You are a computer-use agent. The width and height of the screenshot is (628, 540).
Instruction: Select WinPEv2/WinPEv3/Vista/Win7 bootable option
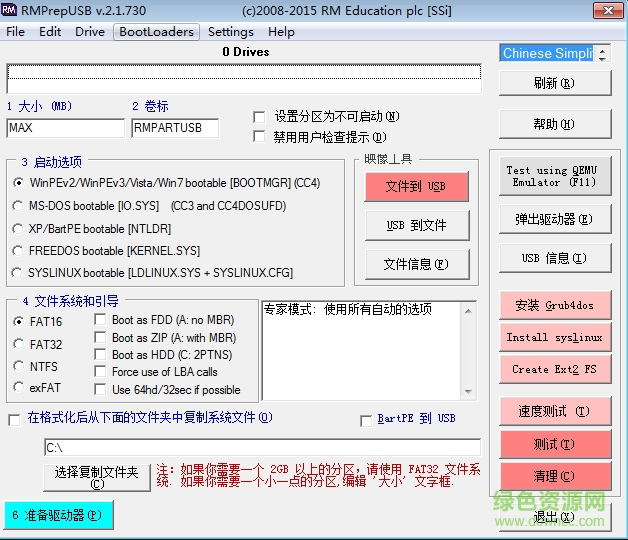pos(18,183)
